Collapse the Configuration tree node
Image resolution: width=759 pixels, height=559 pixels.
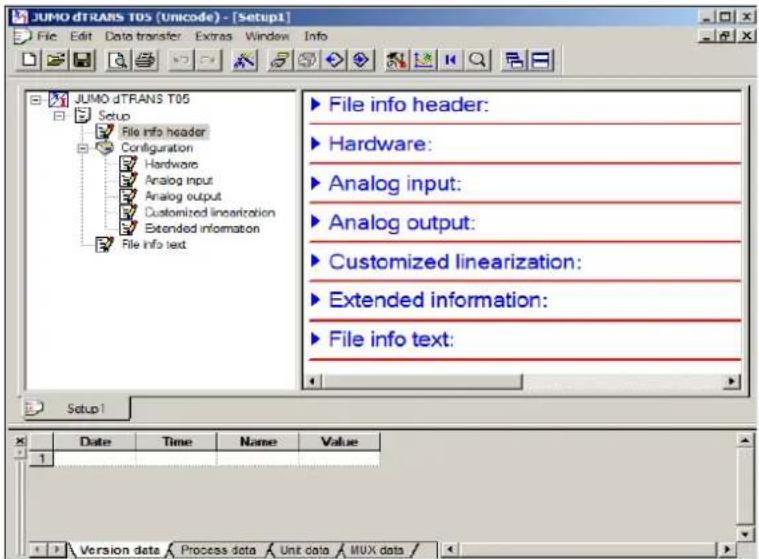83,148
